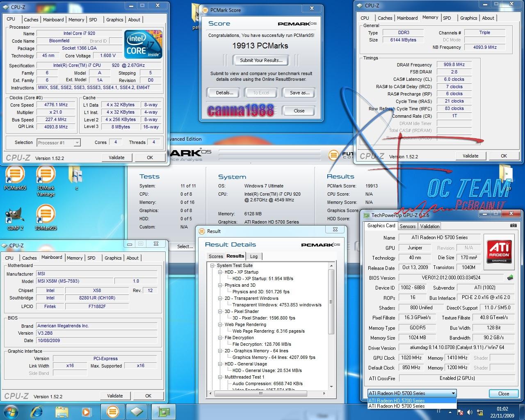525x420 pixels.
Task: Collapse the Physics and 3D node
Action: pyautogui.click(x=220, y=285)
